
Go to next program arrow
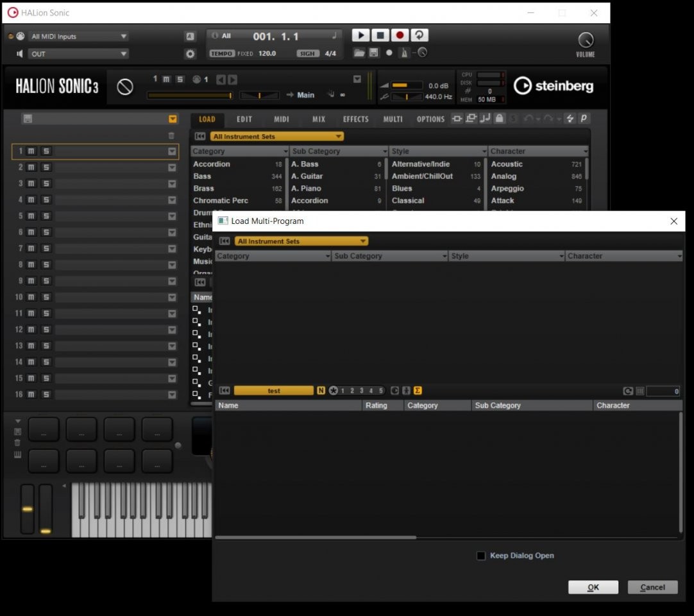[232, 80]
